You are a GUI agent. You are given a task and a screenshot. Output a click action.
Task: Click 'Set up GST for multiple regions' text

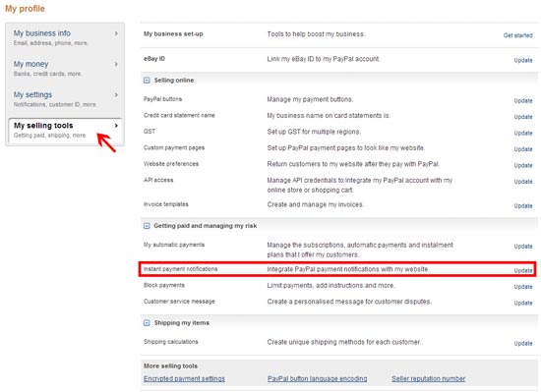(314, 132)
